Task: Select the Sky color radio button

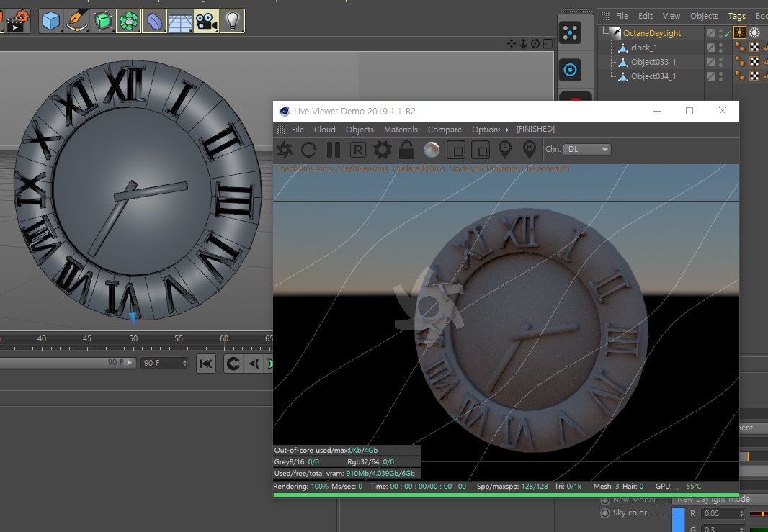Action: (605, 513)
